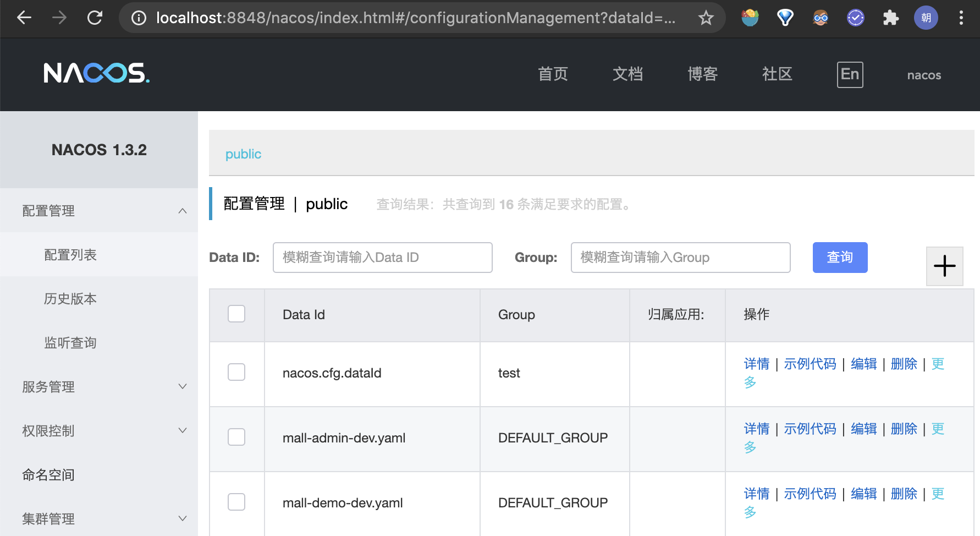The image size is (980, 536).
Task: Click the site information icon in address bar
Action: pos(139,18)
